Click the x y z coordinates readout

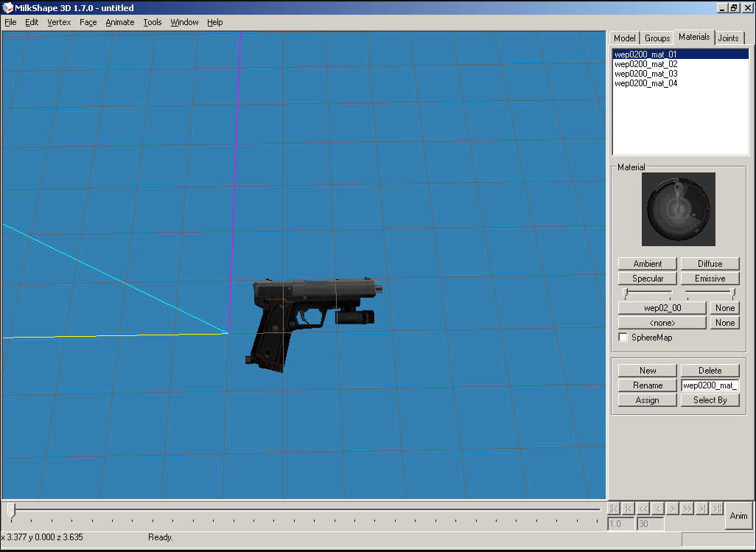point(42,537)
